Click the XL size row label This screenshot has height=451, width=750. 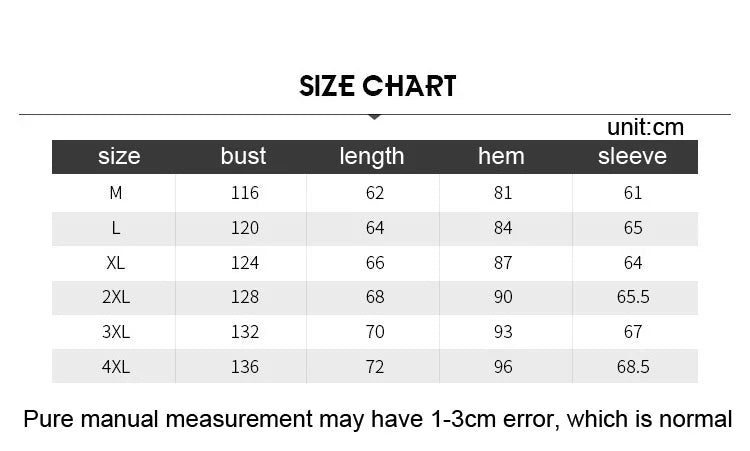coord(116,263)
